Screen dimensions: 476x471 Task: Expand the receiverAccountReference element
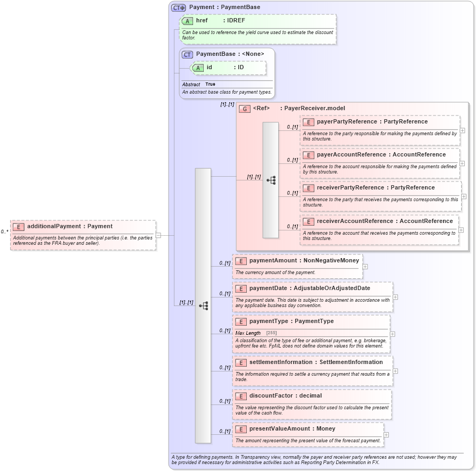pos(461,230)
